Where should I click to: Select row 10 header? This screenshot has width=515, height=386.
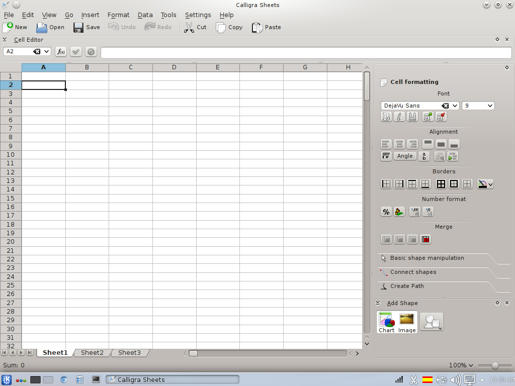point(11,155)
